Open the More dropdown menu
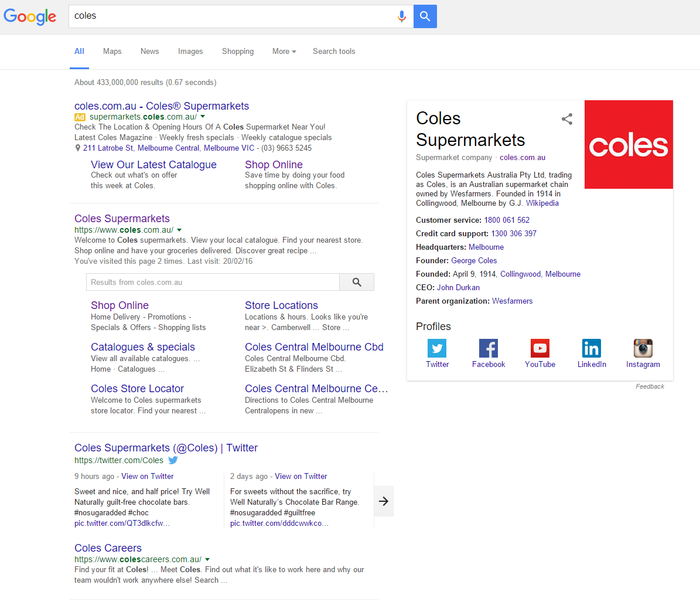 point(284,52)
